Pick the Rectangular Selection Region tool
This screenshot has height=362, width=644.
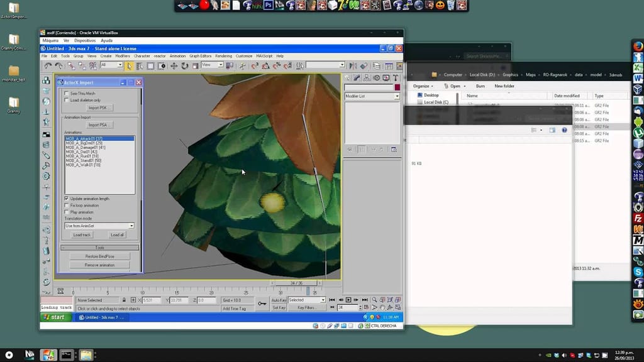pos(151,65)
